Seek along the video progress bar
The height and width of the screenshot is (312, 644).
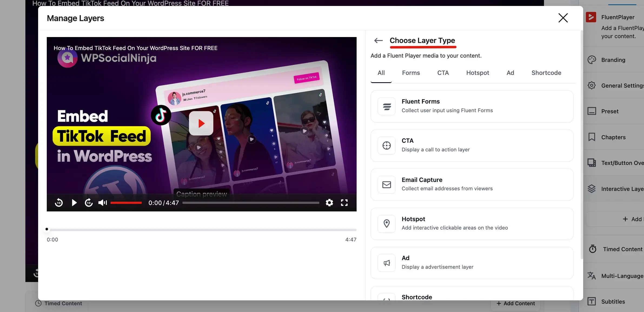coord(251,203)
